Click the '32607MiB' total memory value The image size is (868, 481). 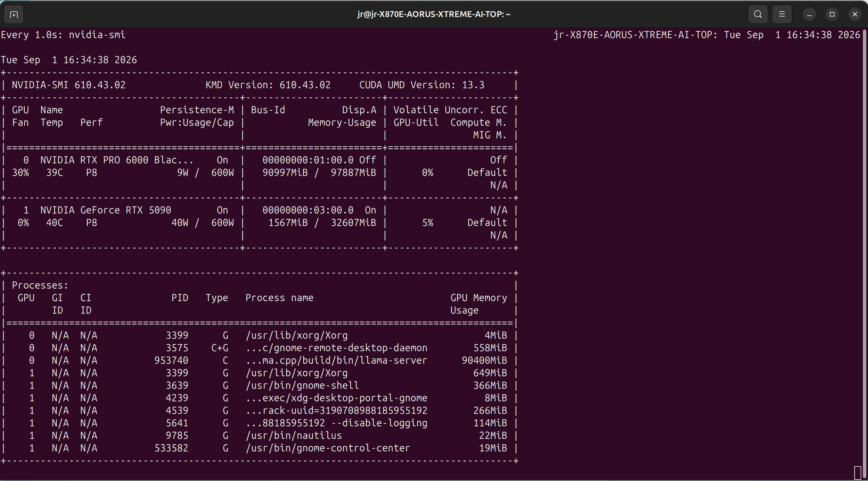coord(353,223)
